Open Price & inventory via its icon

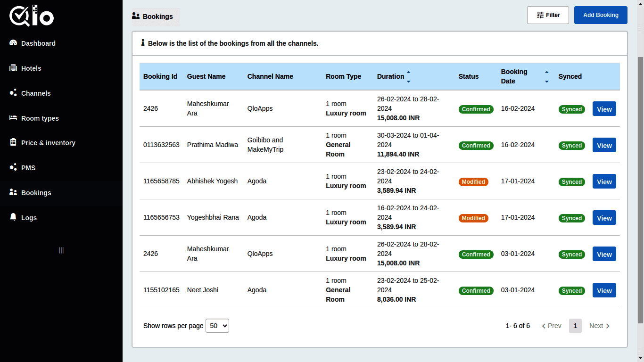[12, 142]
